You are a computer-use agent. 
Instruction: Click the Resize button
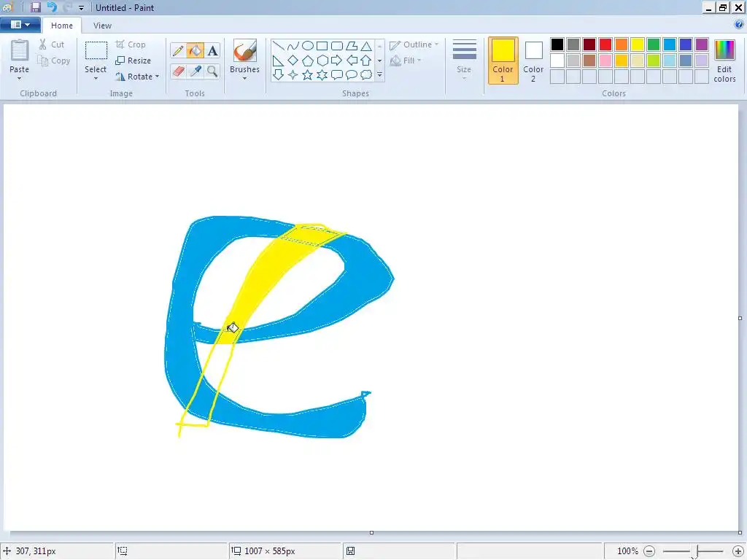[133, 61]
